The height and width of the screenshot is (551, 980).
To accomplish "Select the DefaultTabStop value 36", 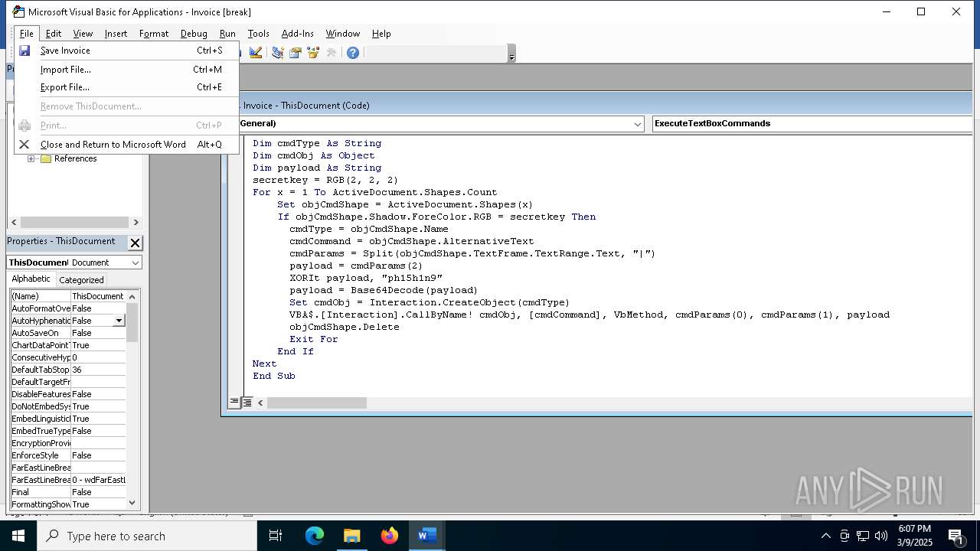I will click(x=98, y=370).
